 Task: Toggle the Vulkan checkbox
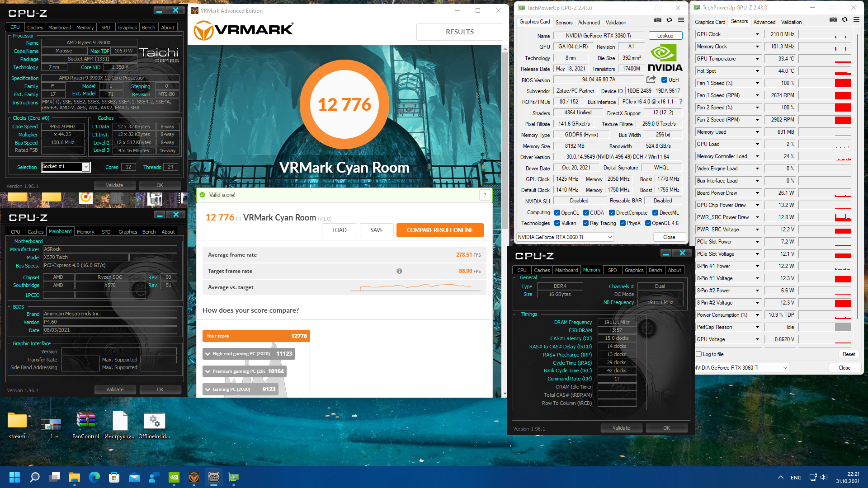coord(557,223)
